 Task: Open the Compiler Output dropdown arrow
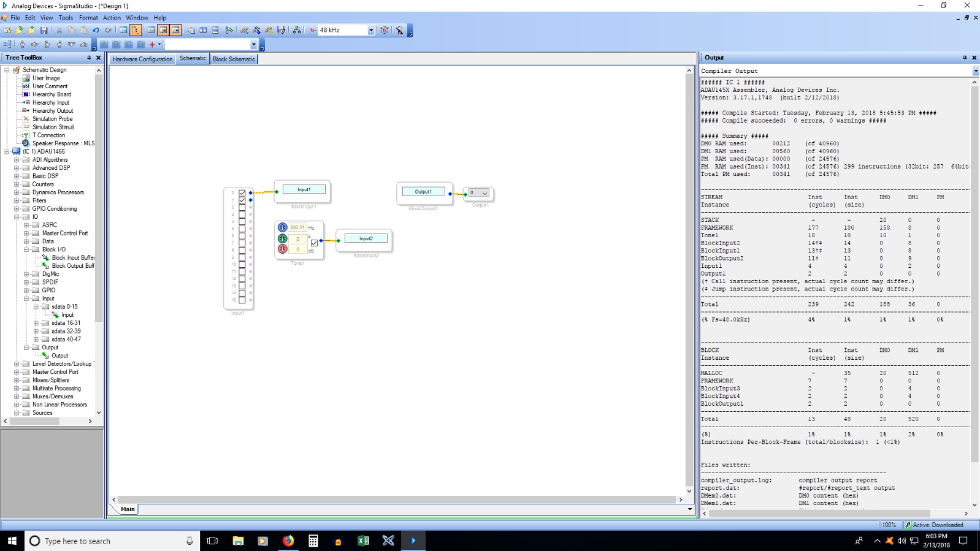(x=975, y=71)
